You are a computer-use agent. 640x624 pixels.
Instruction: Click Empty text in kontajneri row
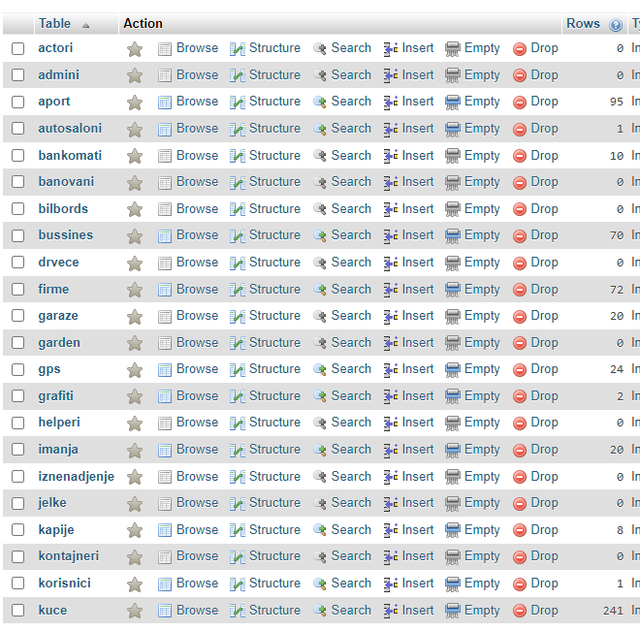click(482, 557)
